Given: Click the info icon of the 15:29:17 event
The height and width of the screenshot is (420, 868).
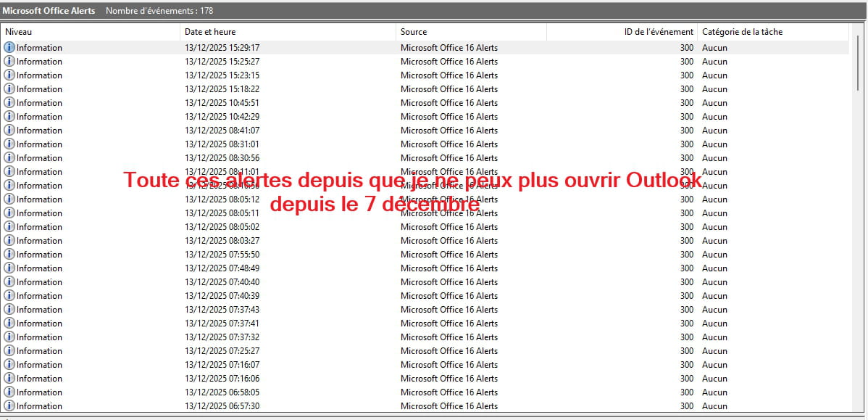Looking at the screenshot, I should [9, 48].
